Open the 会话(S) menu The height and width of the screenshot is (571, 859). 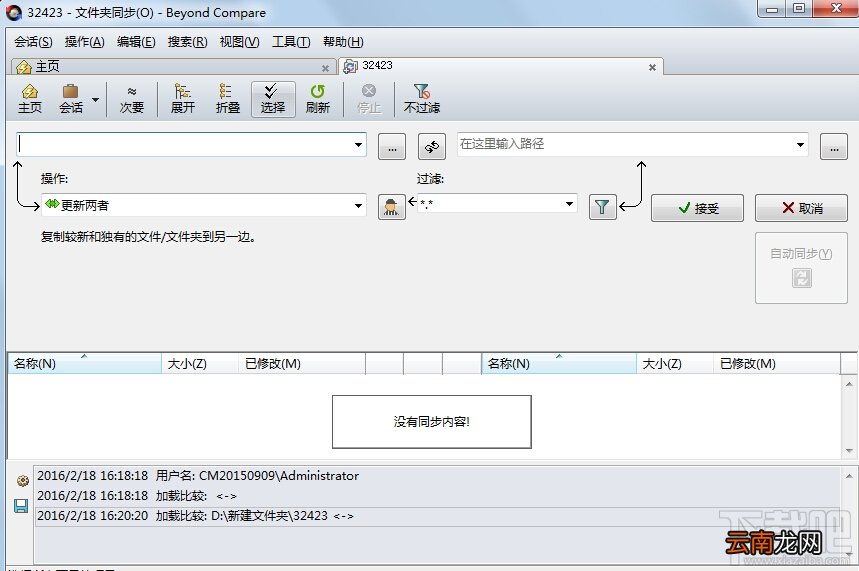tap(33, 42)
